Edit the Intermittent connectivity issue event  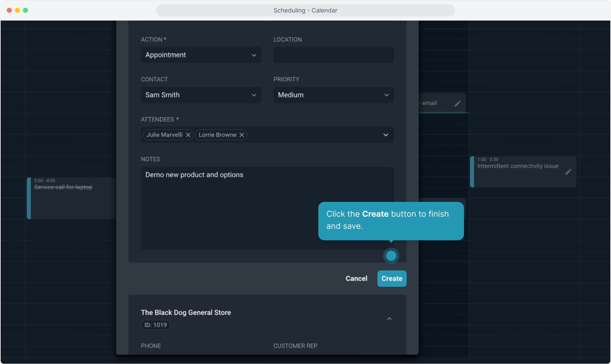[x=568, y=172]
